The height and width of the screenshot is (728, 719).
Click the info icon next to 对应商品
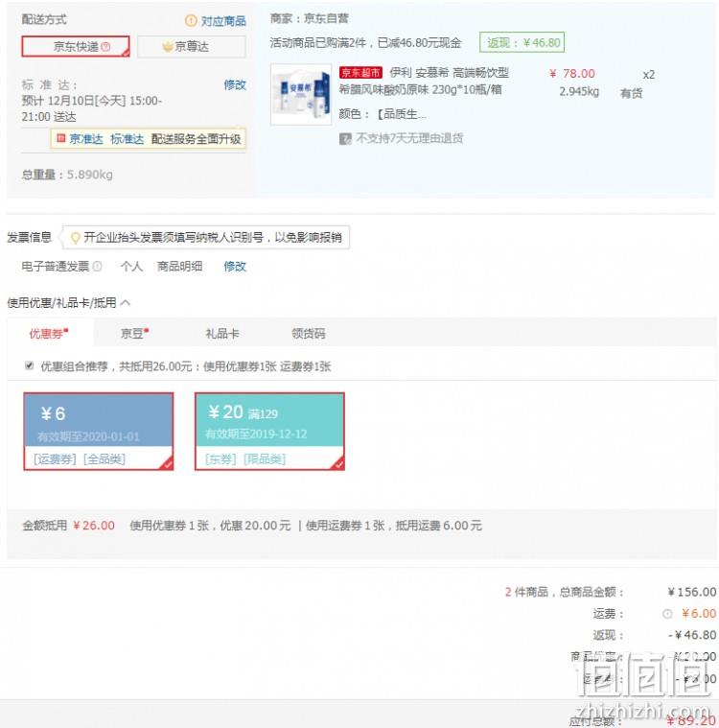pyautogui.click(x=191, y=21)
